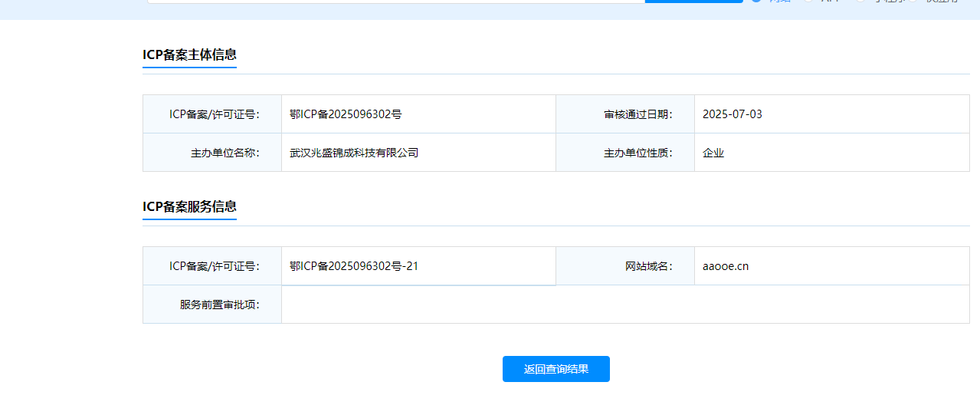Click the website domain value aaooe.cn
Screen dimensions: 980x415
click(x=725, y=266)
